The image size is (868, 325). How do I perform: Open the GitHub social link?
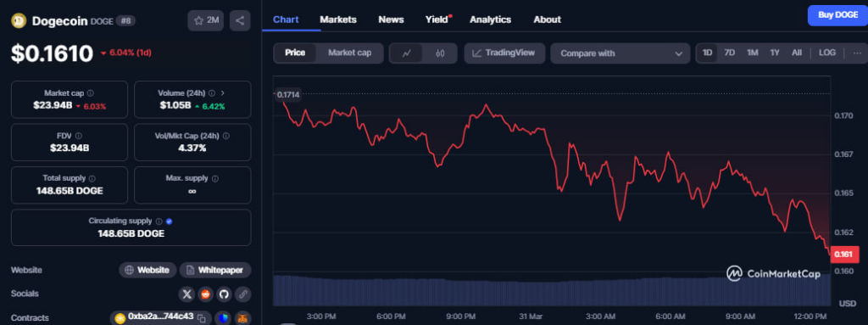[x=224, y=294]
